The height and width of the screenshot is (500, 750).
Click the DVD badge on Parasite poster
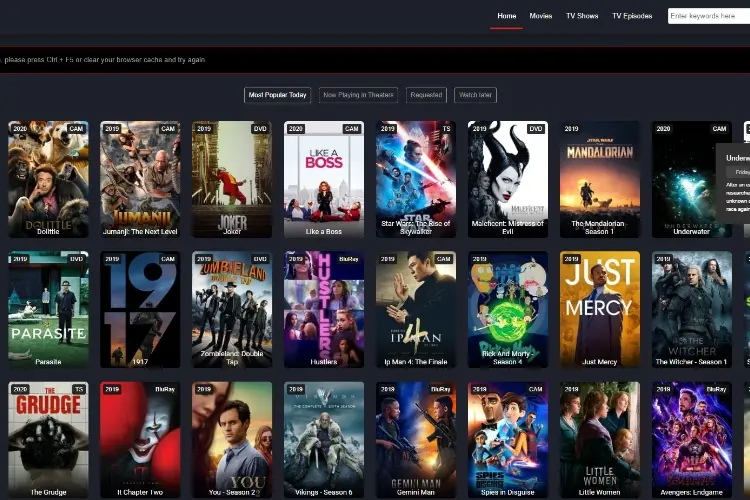[x=77, y=259]
